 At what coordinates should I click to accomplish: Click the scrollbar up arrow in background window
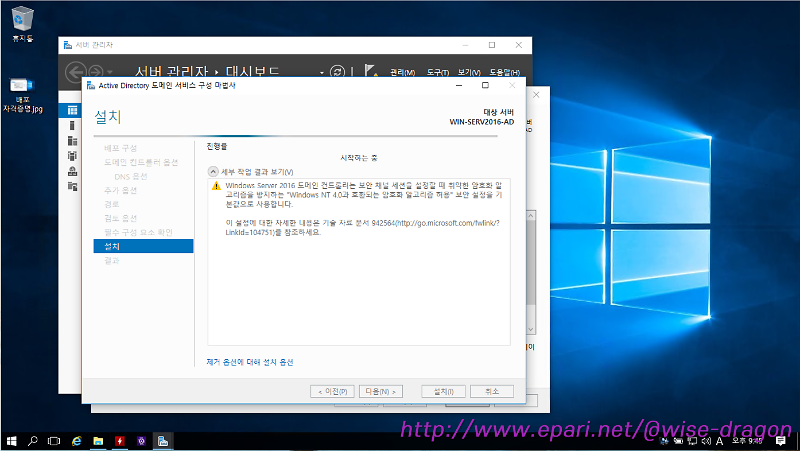coord(531,216)
